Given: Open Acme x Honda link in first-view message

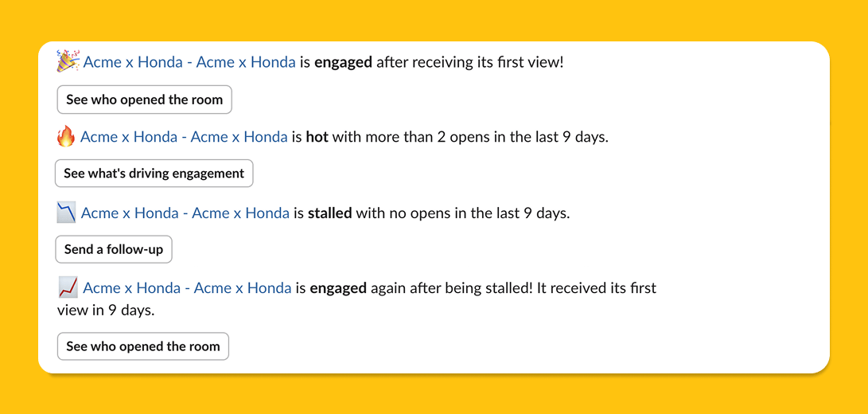Looking at the screenshot, I should [x=189, y=62].
